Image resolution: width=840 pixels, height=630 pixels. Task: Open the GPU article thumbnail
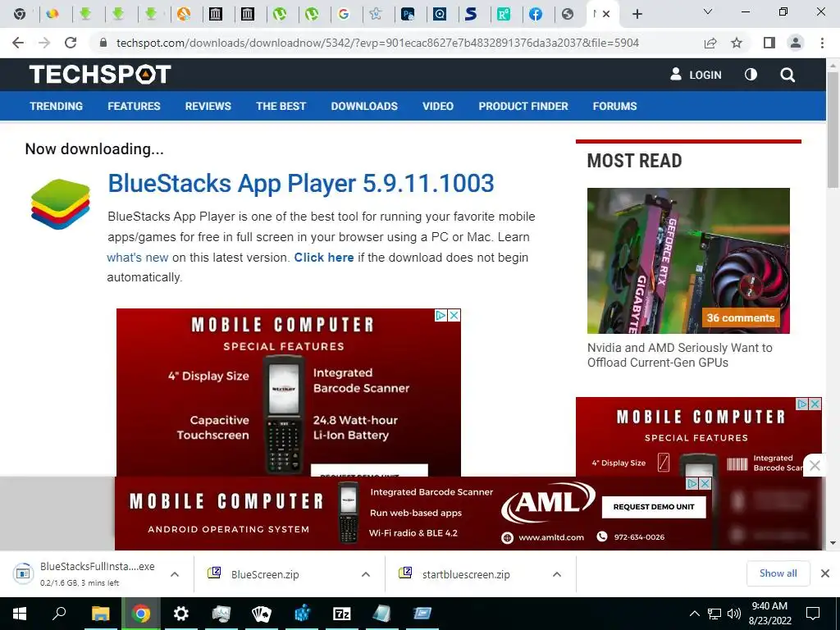click(x=688, y=260)
